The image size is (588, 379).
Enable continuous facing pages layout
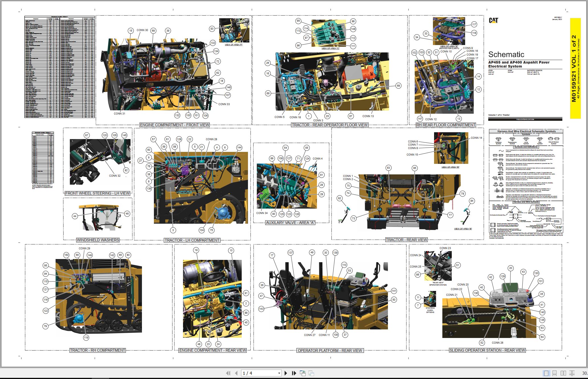point(572,373)
